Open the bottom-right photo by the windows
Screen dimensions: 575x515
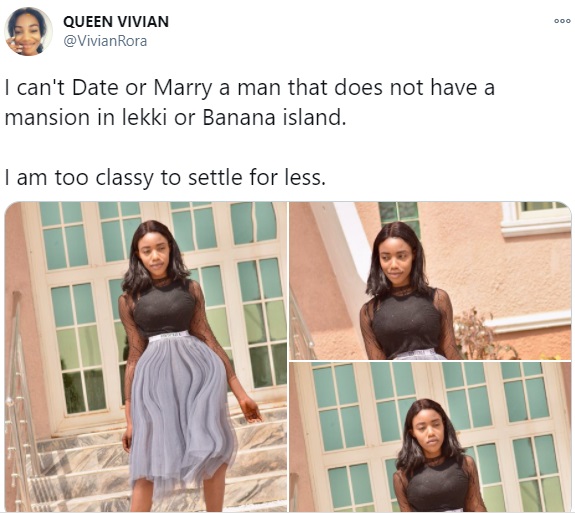430,437
